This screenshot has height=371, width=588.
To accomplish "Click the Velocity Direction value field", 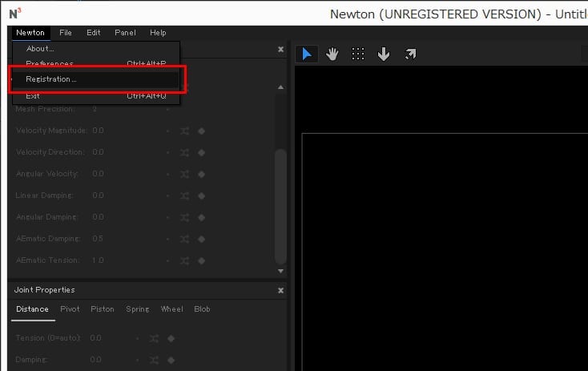I will 99,152.
